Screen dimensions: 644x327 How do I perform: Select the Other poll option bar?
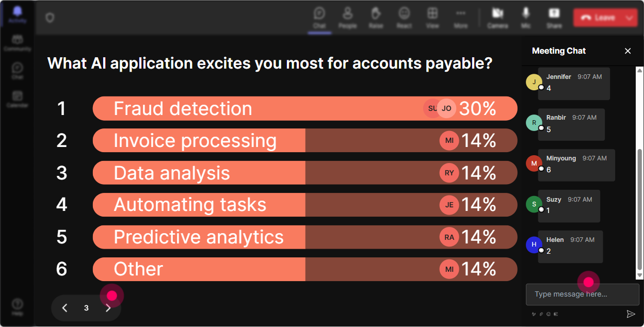coord(305,269)
